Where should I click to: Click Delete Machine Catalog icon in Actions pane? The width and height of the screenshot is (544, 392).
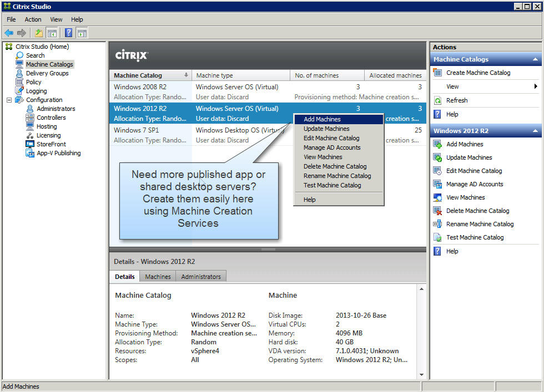click(x=437, y=211)
